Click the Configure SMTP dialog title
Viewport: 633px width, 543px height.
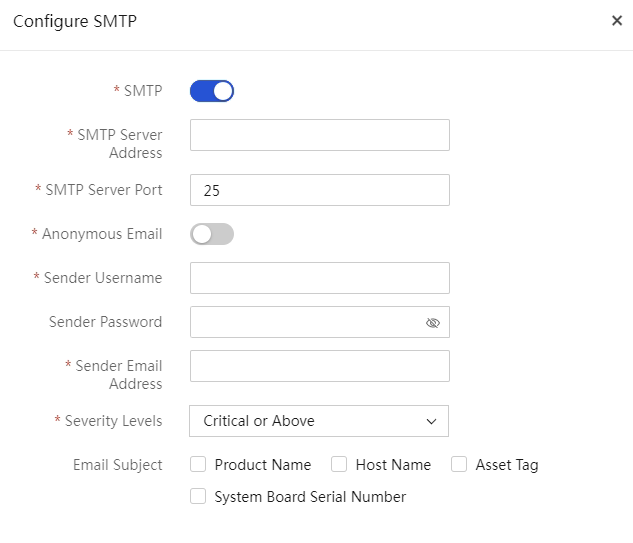(x=75, y=21)
